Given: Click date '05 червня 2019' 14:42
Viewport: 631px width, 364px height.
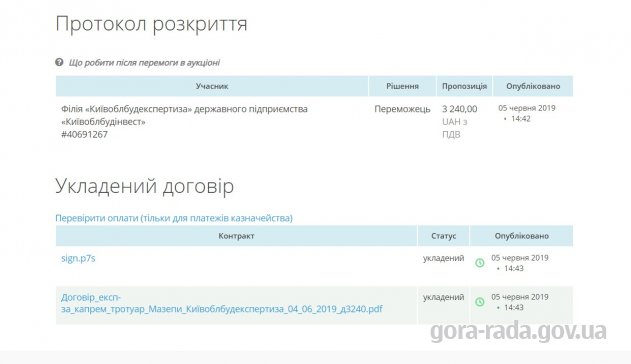Looking at the screenshot, I should coord(527,113).
